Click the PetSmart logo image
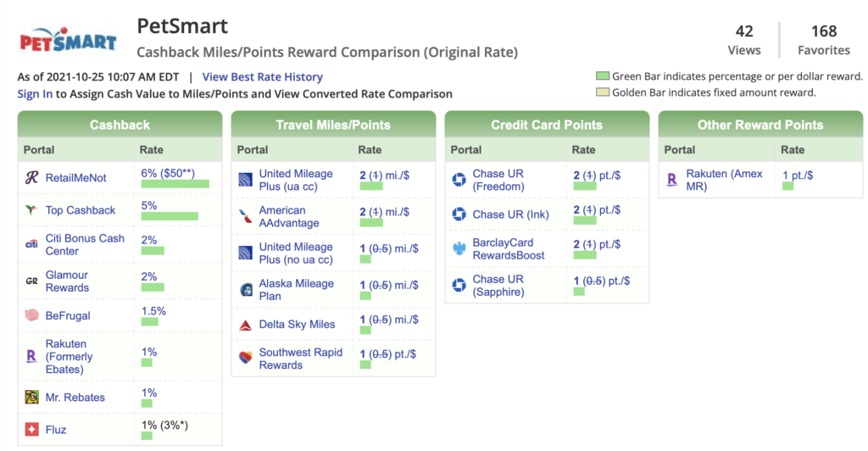Viewport: 868px width, 451px height. point(67,40)
